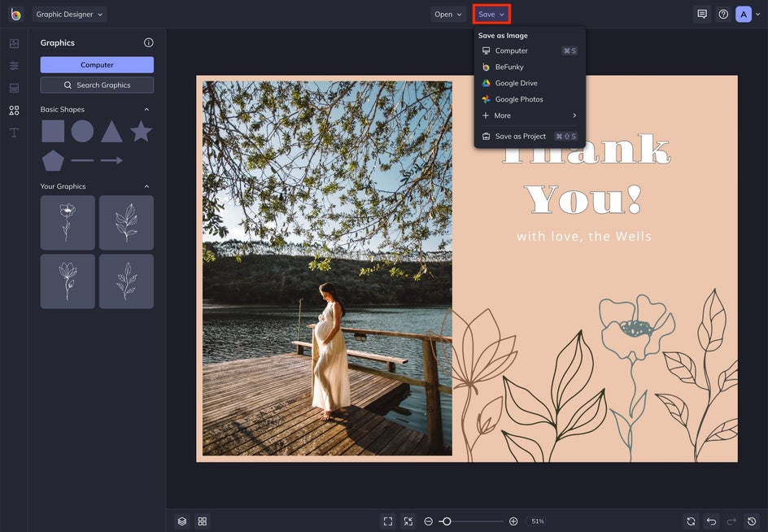Click the fullscreen collapse arrows icon
Screen dimensions: 768x532
pyautogui.click(x=408, y=521)
